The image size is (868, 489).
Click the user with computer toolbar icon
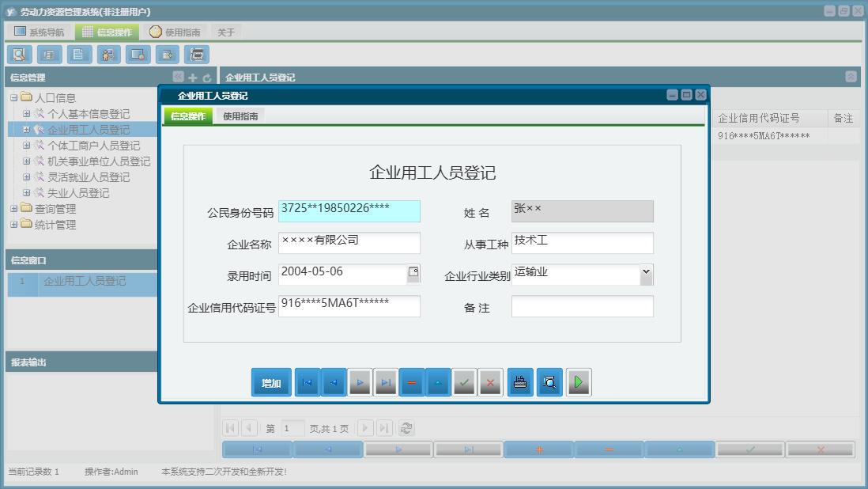coord(108,55)
